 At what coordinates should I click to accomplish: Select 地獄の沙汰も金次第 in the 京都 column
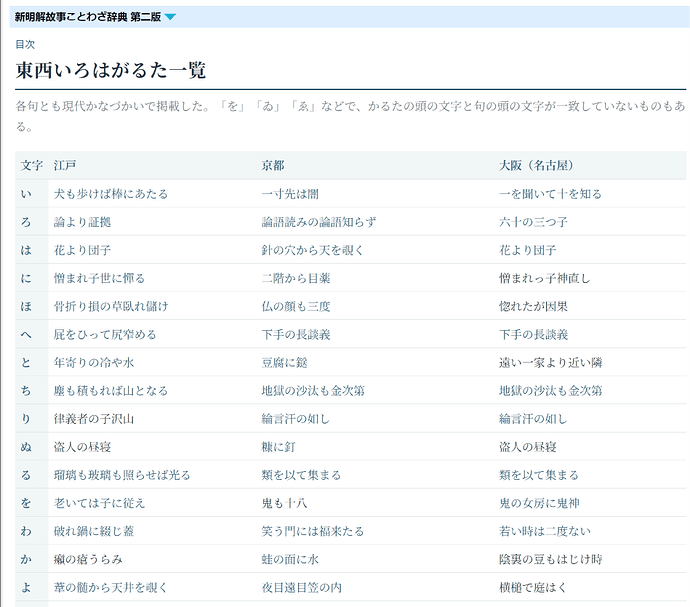click(x=313, y=391)
